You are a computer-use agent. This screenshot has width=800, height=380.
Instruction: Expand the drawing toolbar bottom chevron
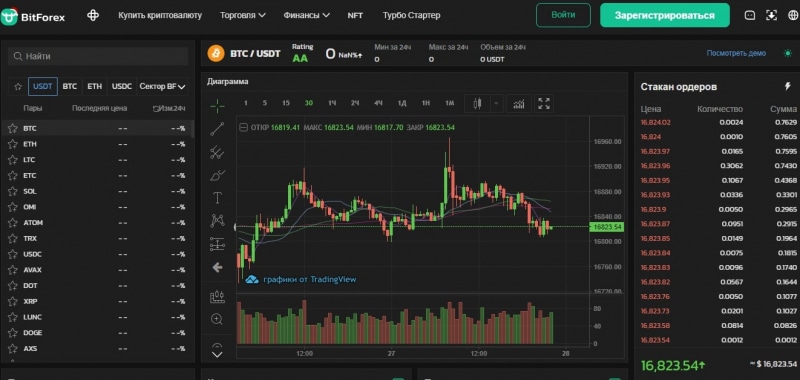click(x=217, y=353)
